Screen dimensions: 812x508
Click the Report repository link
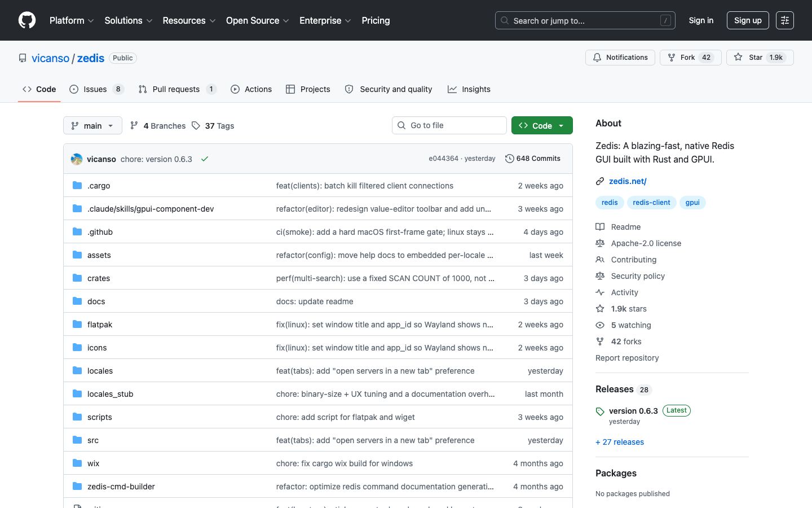pos(627,358)
